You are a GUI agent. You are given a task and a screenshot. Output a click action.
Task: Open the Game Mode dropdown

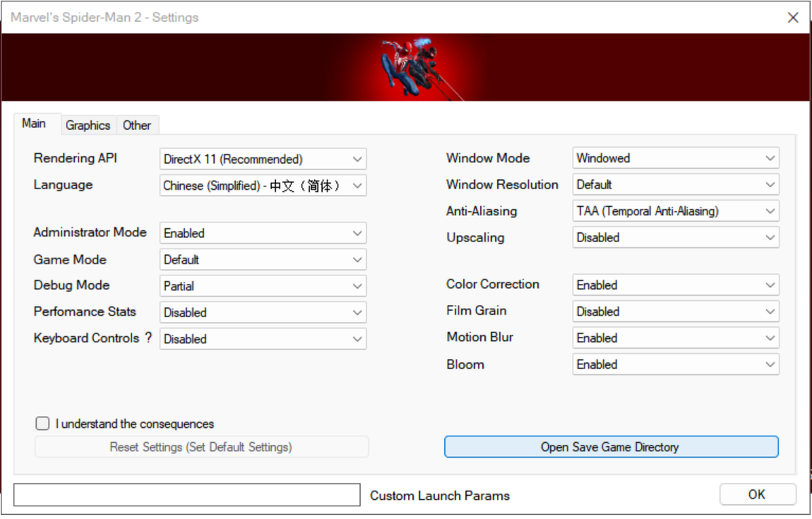click(x=263, y=260)
